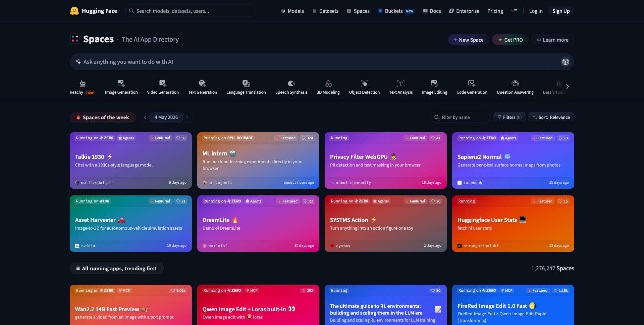Click the heart badge on Privacy Filter WebGPU
644x325 pixels.
tap(436, 138)
